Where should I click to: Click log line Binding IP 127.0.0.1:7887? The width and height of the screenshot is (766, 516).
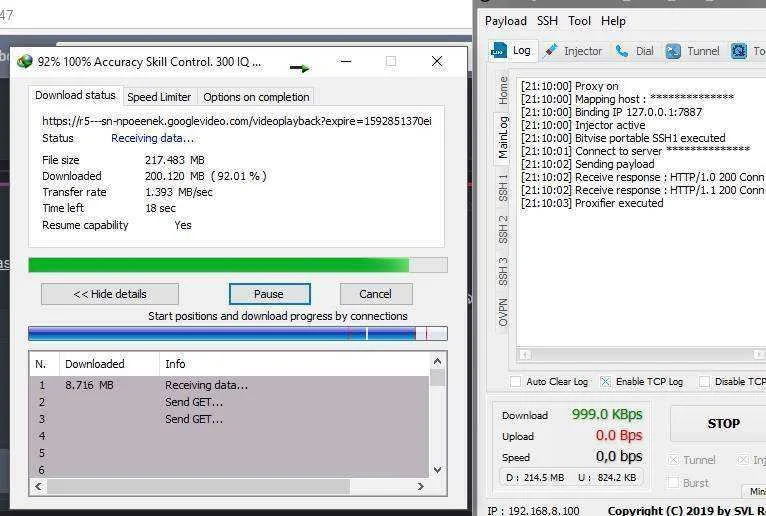point(611,112)
